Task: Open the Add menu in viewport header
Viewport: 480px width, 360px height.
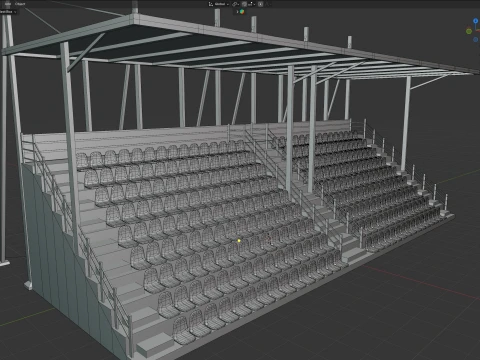Action: tap(8, 4)
